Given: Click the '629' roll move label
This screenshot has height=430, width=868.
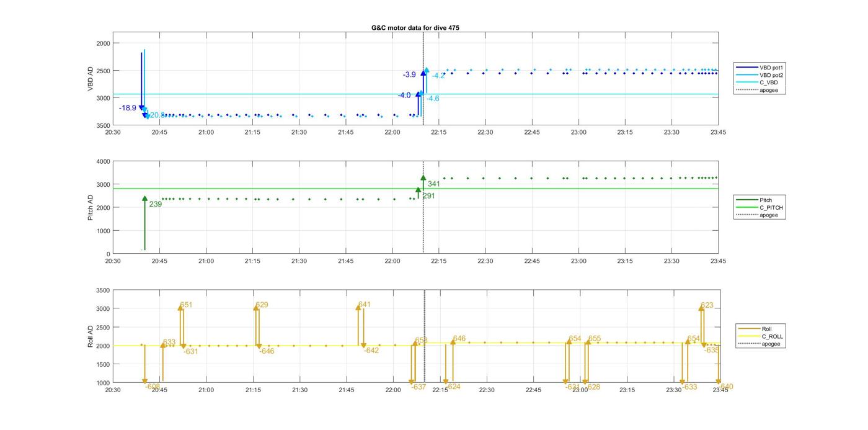Looking at the screenshot, I should 262,305.
